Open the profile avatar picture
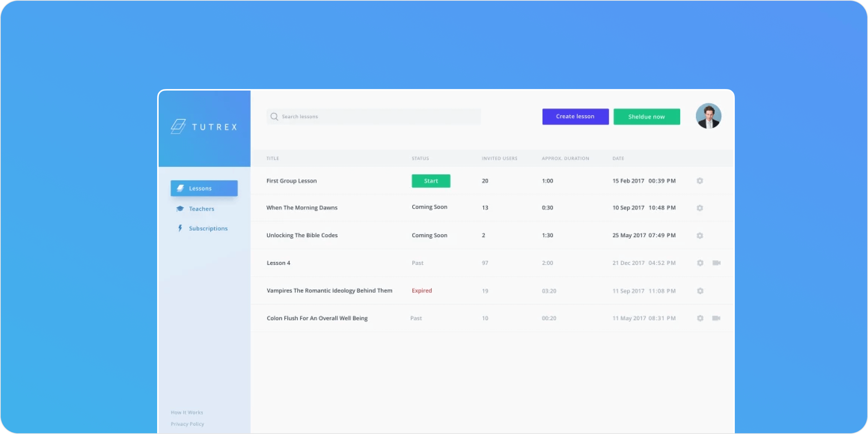This screenshot has width=868, height=434. (x=709, y=116)
